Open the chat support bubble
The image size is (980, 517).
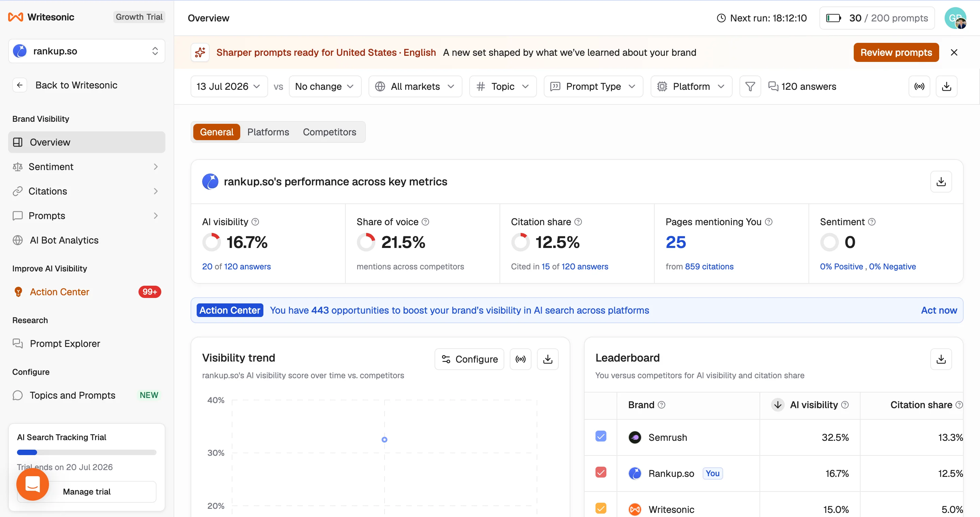point(33,484)
